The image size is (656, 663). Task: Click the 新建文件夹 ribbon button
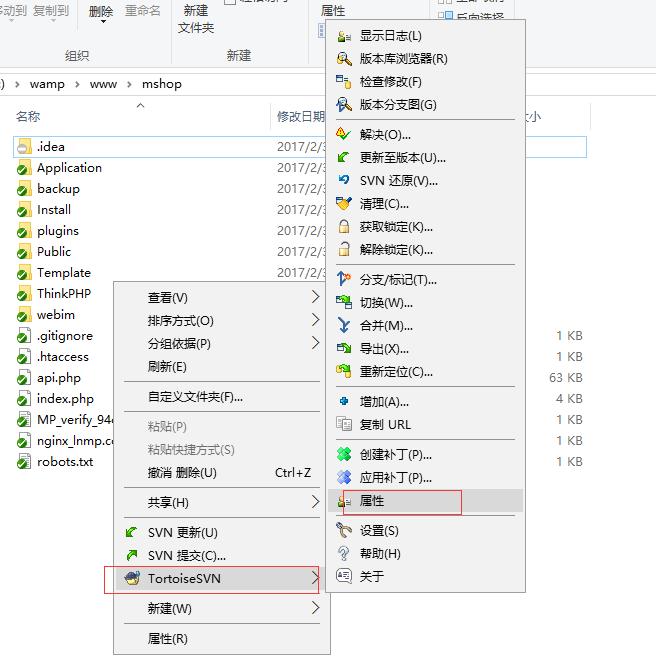tap(196, 19)
